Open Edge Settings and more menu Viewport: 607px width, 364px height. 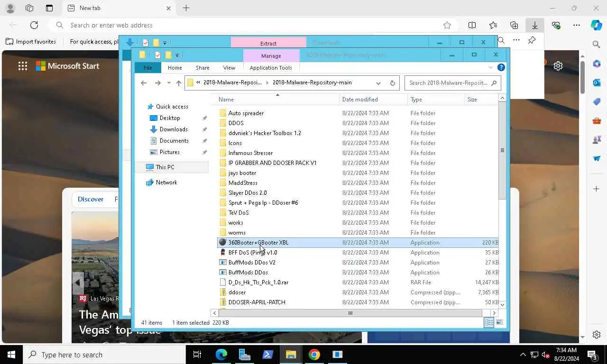[576, 25]
